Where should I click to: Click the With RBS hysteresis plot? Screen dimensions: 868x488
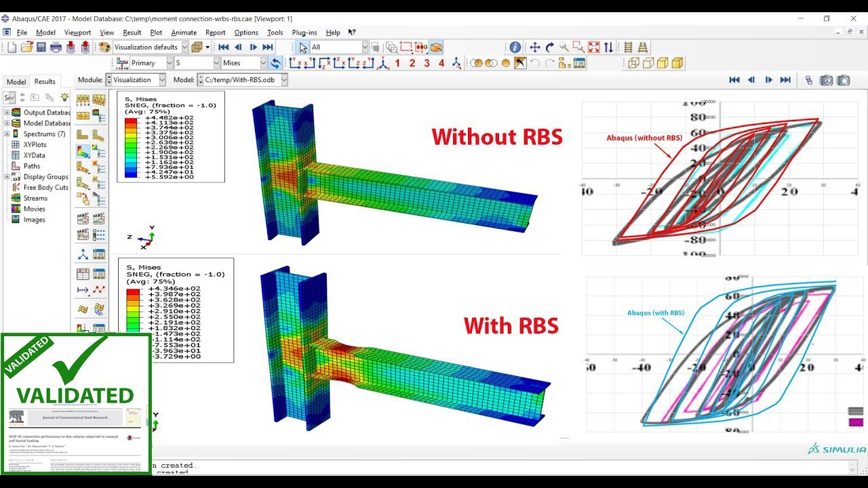point(724,353)
